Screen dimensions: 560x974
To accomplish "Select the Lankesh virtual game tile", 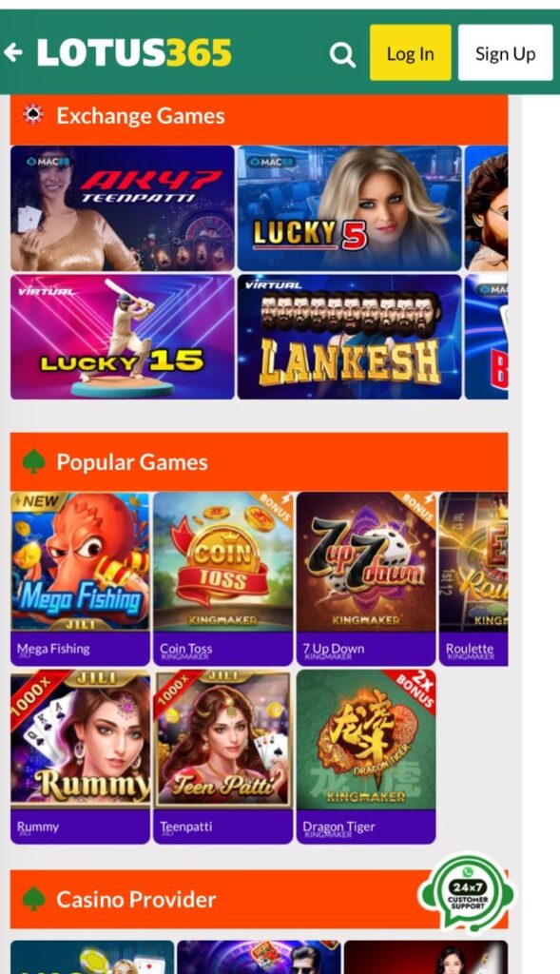I will point(350,337).
